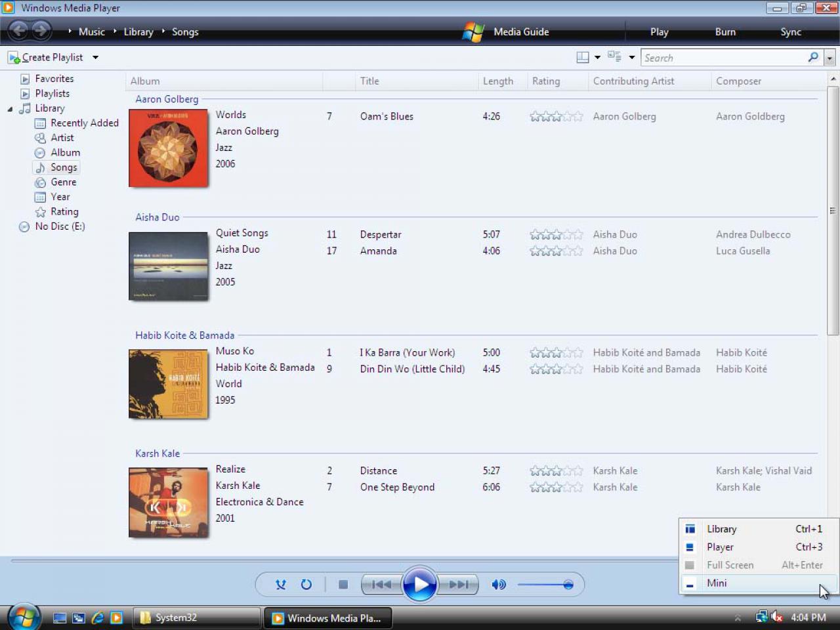The height and width of the screenshot is (630, 840).
Task: Open the Windows Start menu
Action: pos(24,617)
